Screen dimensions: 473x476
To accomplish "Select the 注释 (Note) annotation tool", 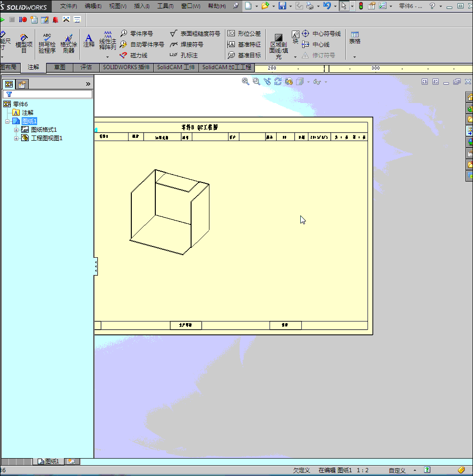I will coord(89,41).
